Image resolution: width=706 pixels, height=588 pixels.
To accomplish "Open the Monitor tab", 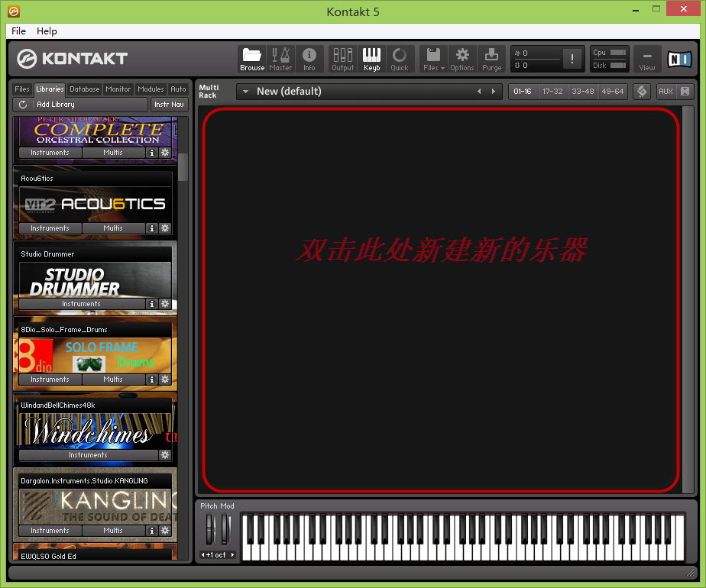I will click(118, 89).
